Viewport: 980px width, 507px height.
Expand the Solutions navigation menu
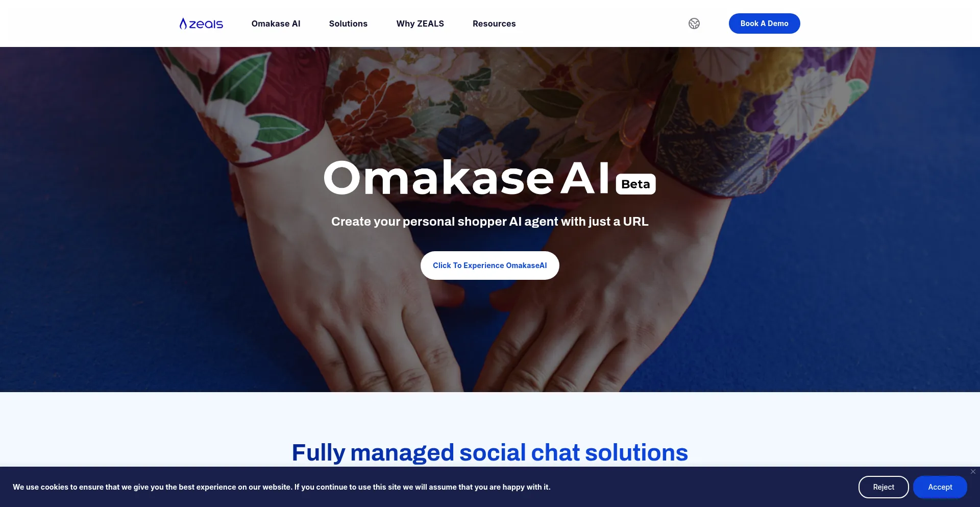pos(348,23)
